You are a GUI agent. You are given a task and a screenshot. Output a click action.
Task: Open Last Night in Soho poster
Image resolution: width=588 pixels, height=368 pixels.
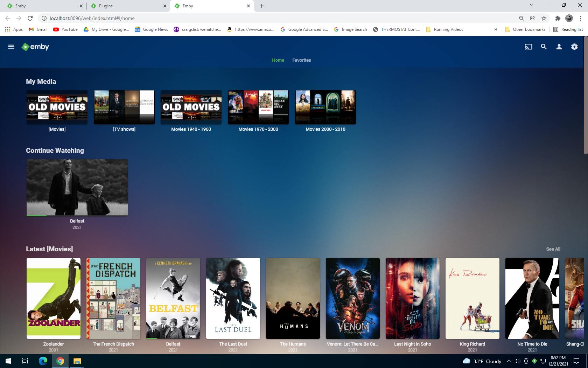pos(413,299)
